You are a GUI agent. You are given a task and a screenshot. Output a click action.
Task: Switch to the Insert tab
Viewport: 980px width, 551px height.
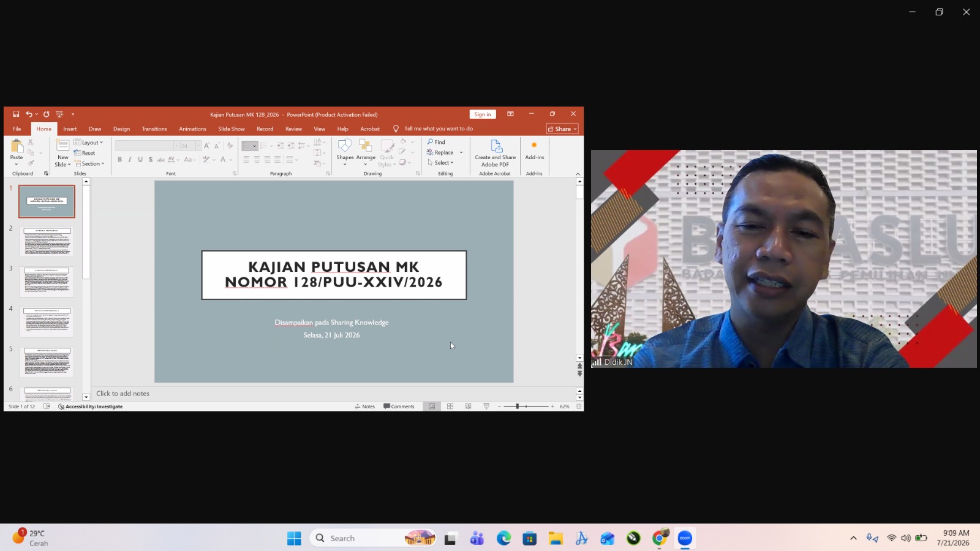[x=70, y=129]
